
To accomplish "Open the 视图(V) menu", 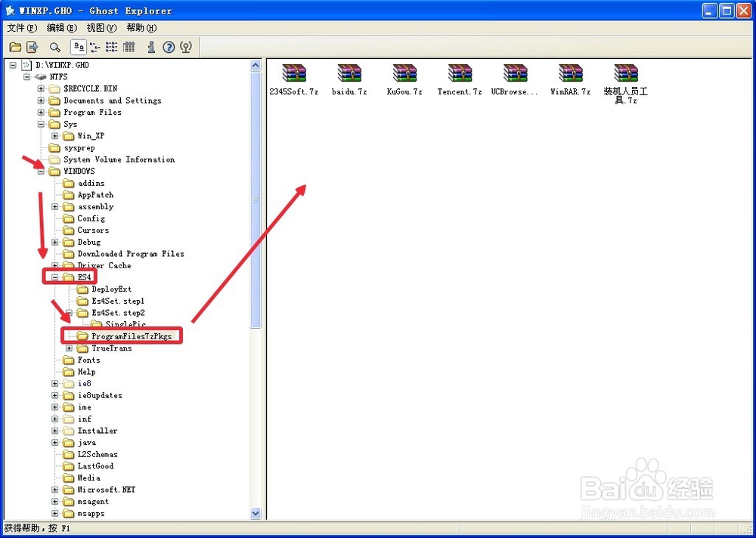I will tap(102, 27).
